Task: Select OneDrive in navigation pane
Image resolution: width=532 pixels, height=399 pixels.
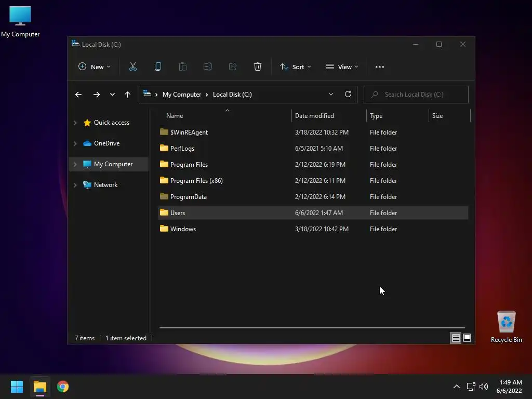Action: tap(107, 143)
